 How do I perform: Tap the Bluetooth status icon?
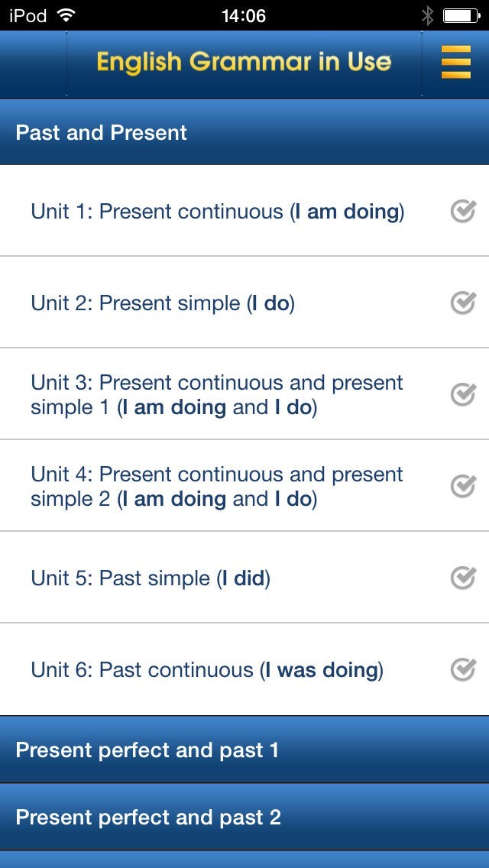click(427, 15)
